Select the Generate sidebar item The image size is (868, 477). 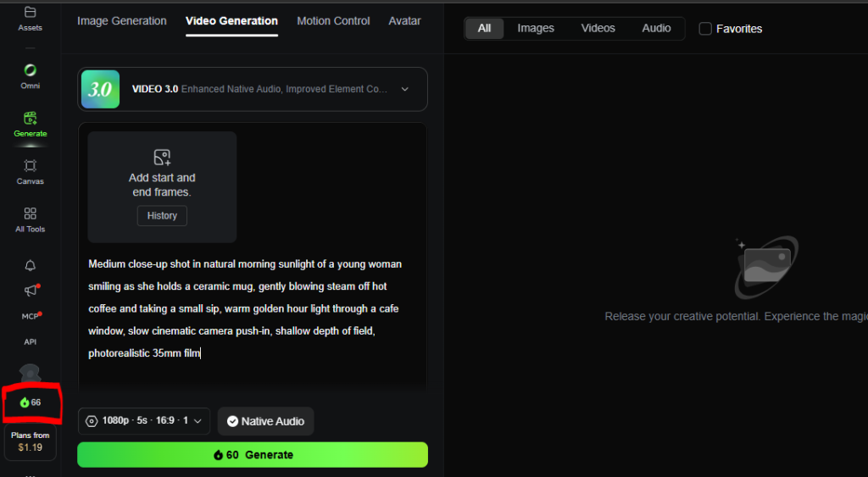click(30, 125)
